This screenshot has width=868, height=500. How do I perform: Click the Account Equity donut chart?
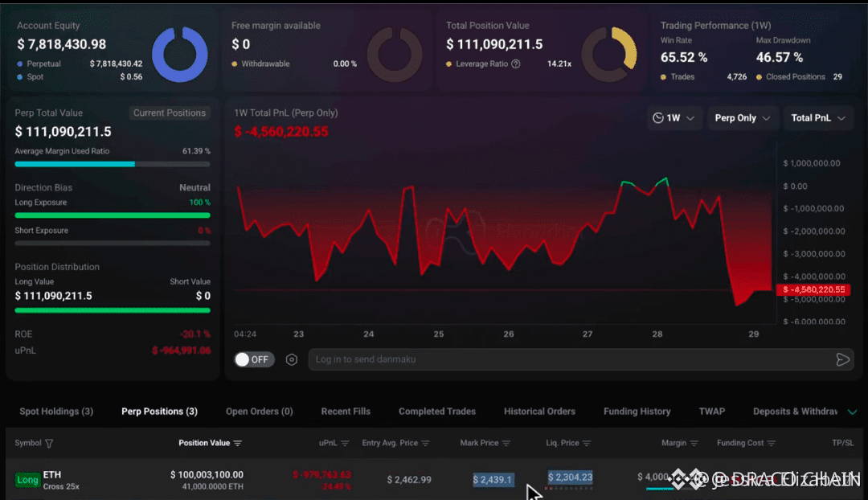(x=179, y=55)
